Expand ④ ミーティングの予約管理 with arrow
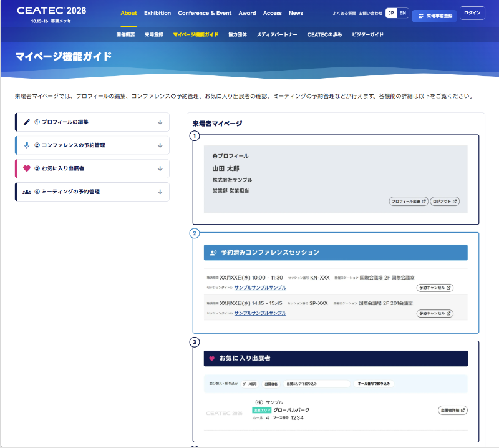Screen dimensions: 499x448 (160, 192)
